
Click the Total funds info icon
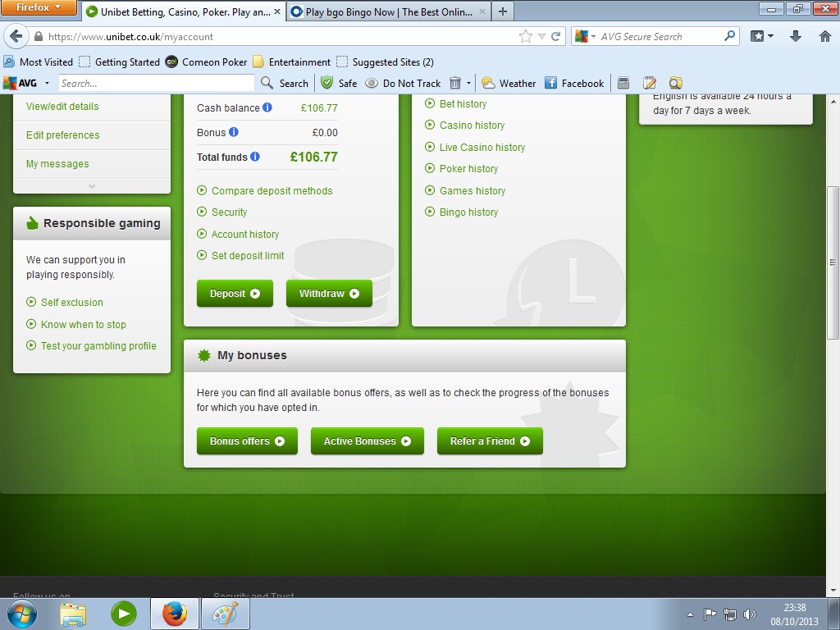pyautogui.click(x=255, y=157)
